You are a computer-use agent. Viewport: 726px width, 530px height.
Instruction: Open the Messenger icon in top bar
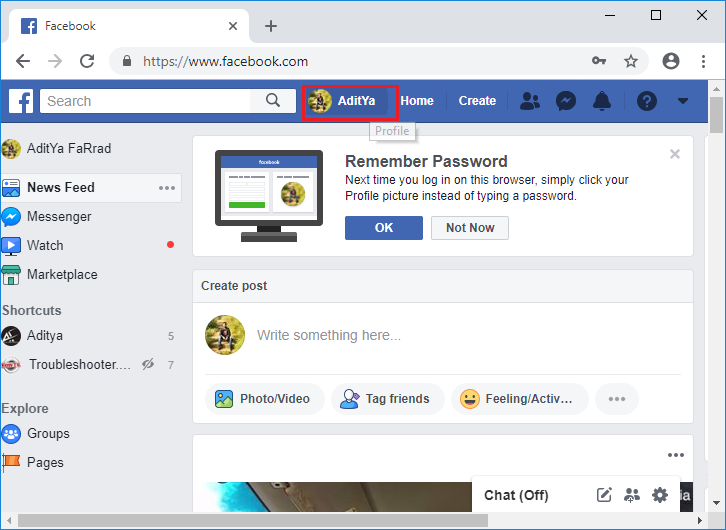point(566,100)
